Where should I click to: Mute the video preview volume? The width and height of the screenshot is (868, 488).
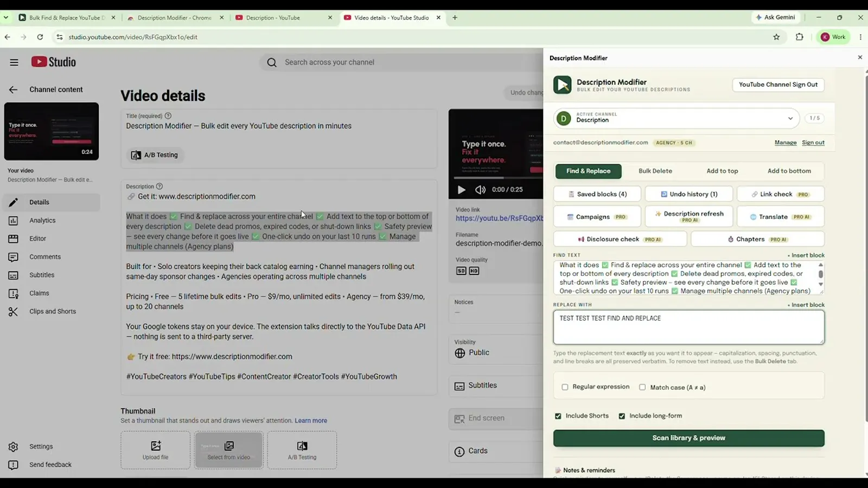coord(480,190)
